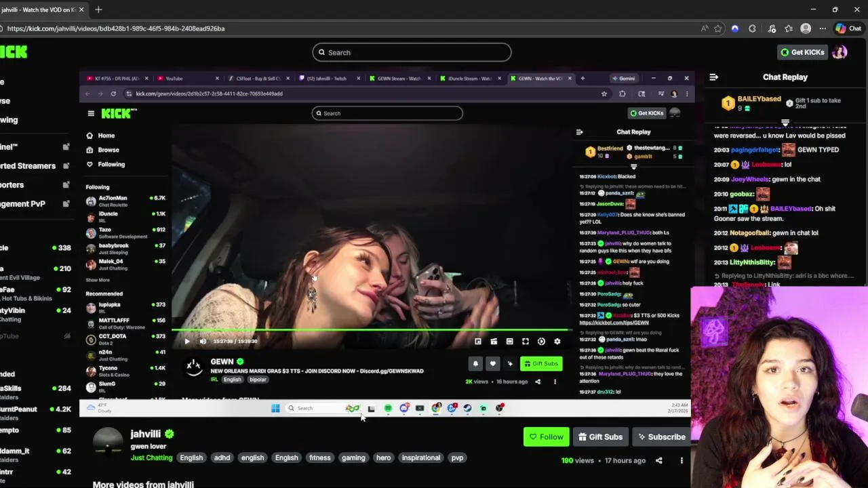Open the Just Chatting category link
Screen dimensions: 868x488
tap(151, 457)
